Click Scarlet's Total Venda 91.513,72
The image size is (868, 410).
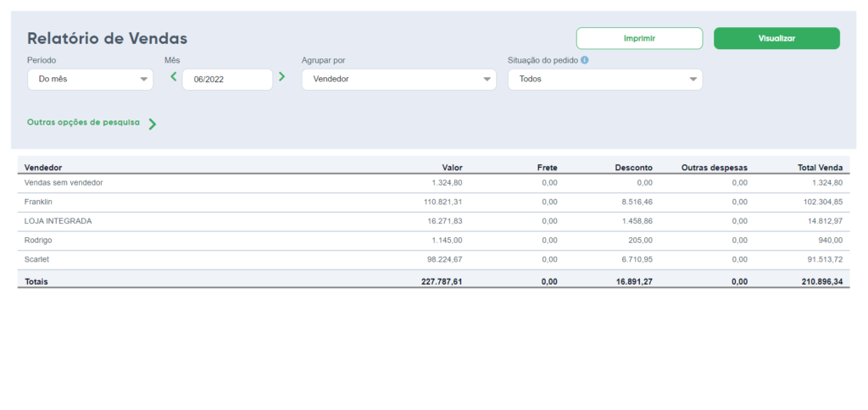(826, 259)
